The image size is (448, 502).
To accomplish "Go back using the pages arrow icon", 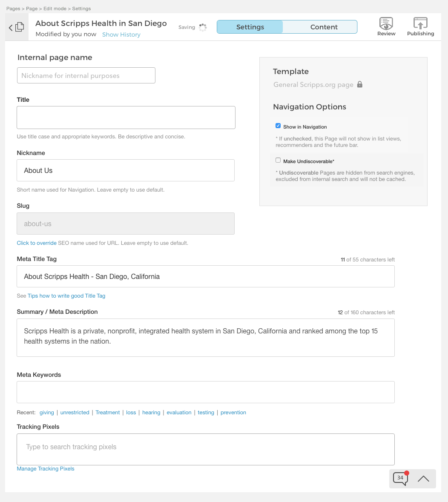I will click(x=16, y=27).
